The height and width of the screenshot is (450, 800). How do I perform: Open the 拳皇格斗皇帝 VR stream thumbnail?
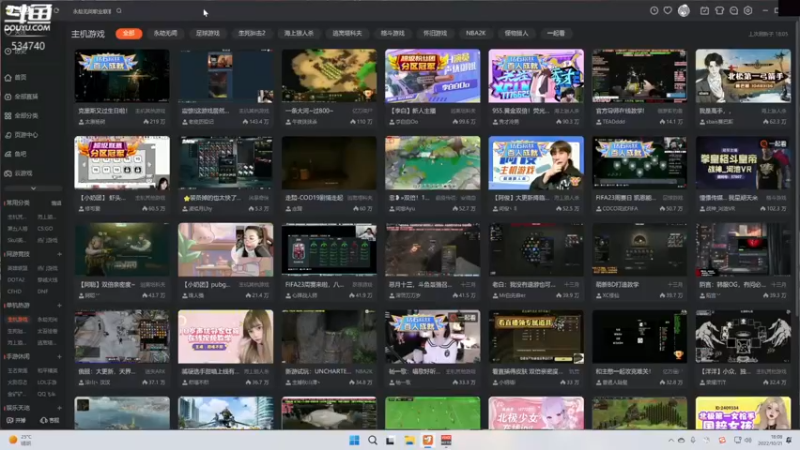743,163
